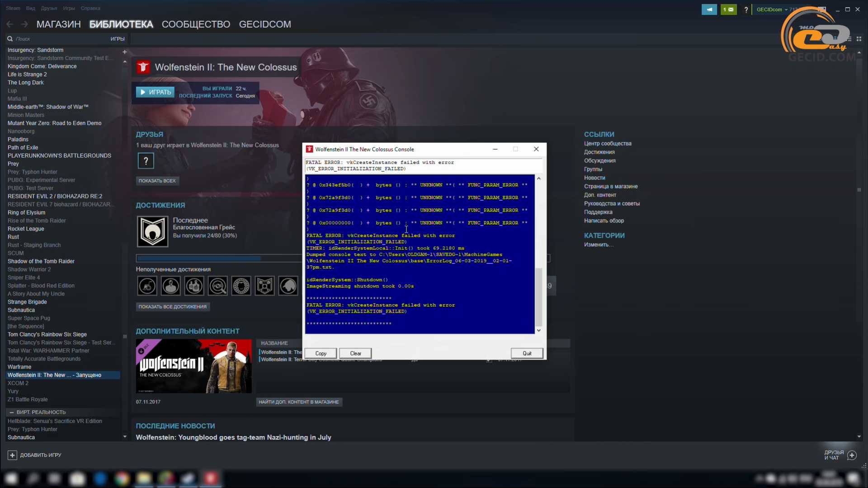Click the Wolfenstein II game logo icon
Image resolution: width=868 pixels, height=488 pixels.
[x=143, y=67]
